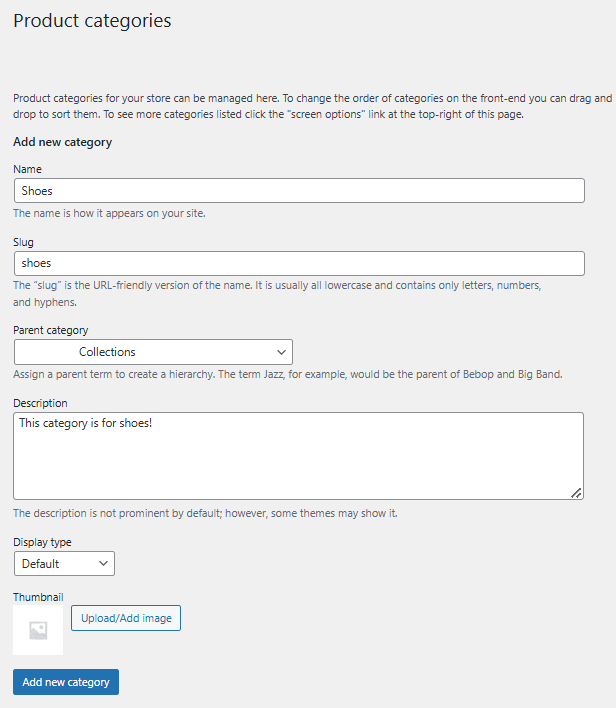The width and height of the screenshot is (616, 708).
Task: Click the Display type chevron arrow
Action: click(x=103, y=564)
